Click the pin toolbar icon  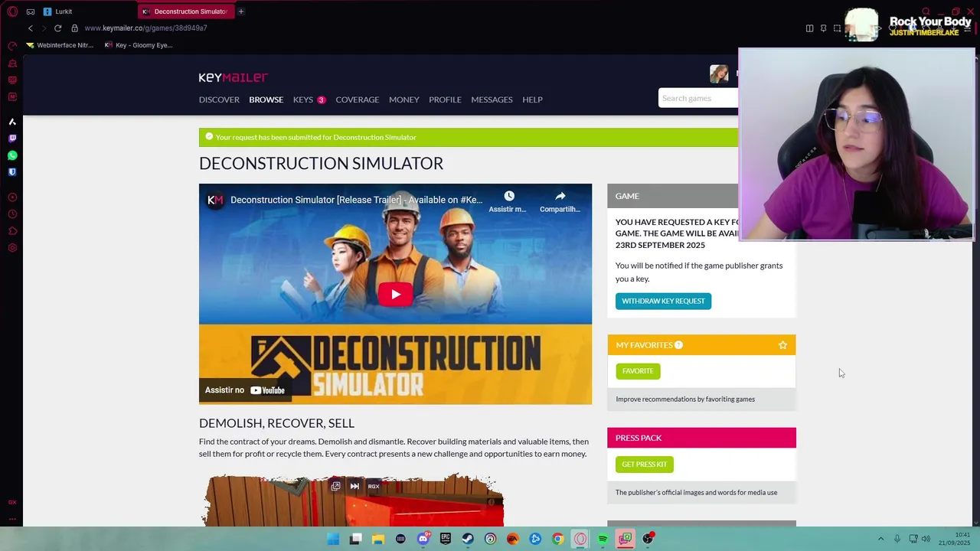pos(823,28)
